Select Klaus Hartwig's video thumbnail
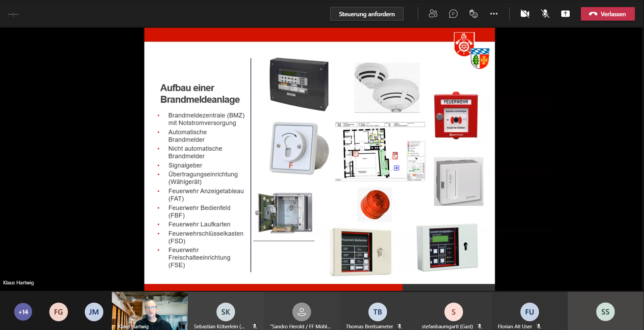644x330 pixels. click(150, 311)
